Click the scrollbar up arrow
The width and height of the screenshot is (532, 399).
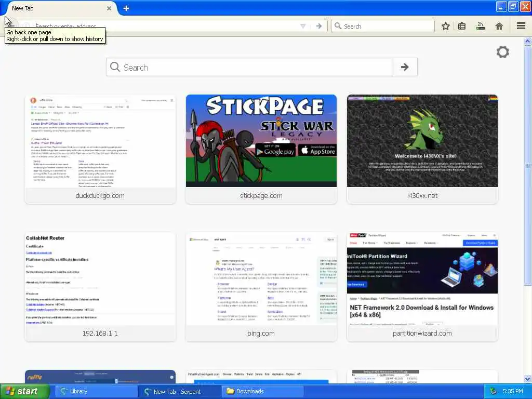coord(528,42)
